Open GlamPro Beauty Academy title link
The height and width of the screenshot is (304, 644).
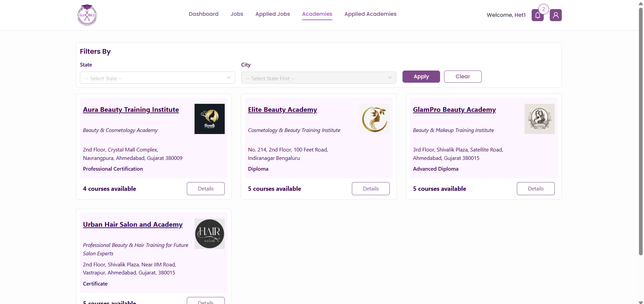pos(454,110)
